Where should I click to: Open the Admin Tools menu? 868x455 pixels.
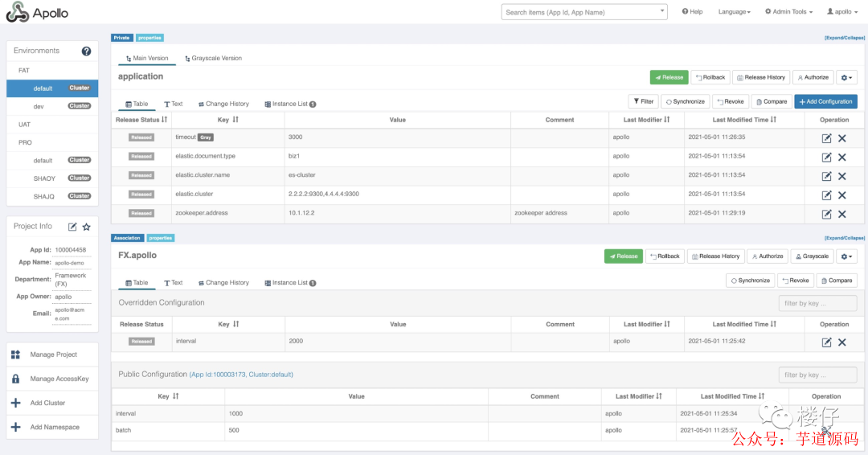tap(789, 11)
